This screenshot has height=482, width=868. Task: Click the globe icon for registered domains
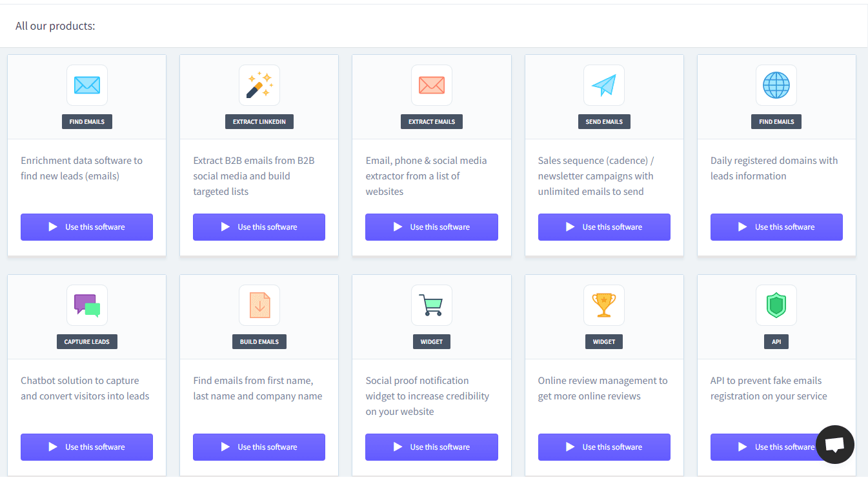(x=776, y=85)
